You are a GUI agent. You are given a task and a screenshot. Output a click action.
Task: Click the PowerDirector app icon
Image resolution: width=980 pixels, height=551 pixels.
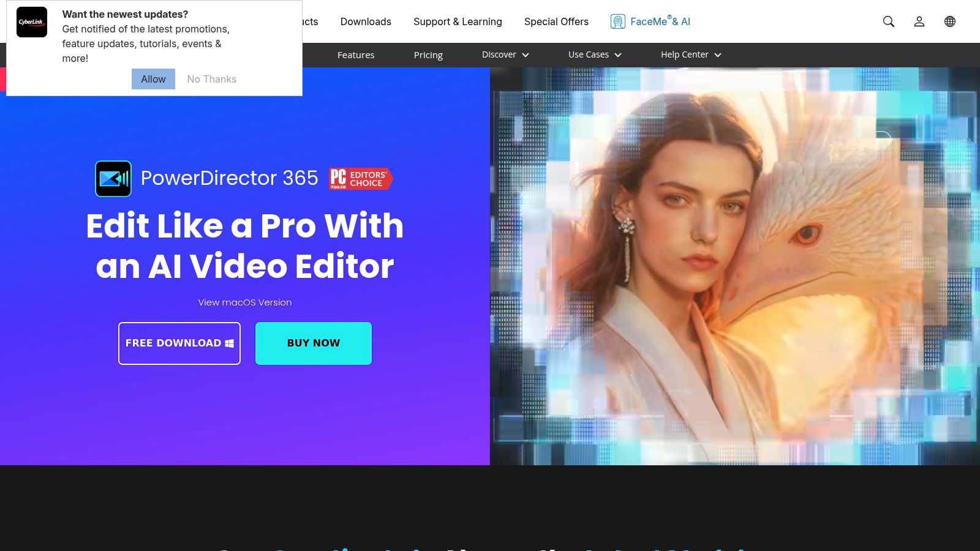(113, 179)
